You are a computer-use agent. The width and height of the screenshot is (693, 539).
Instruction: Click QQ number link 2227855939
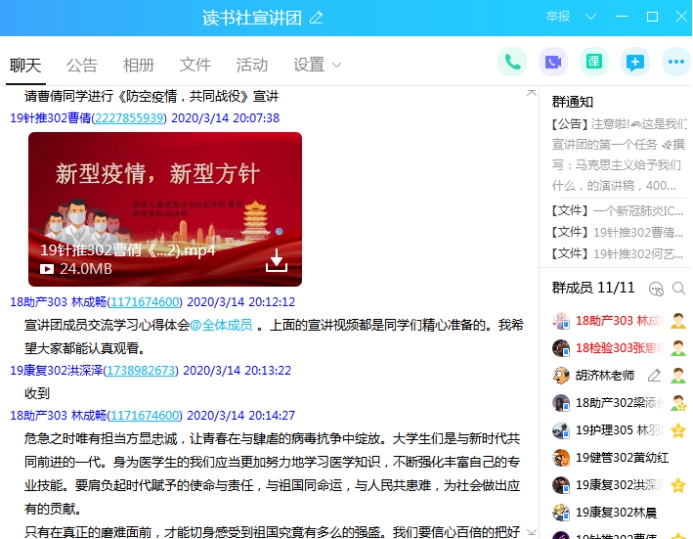coord(128,118)
